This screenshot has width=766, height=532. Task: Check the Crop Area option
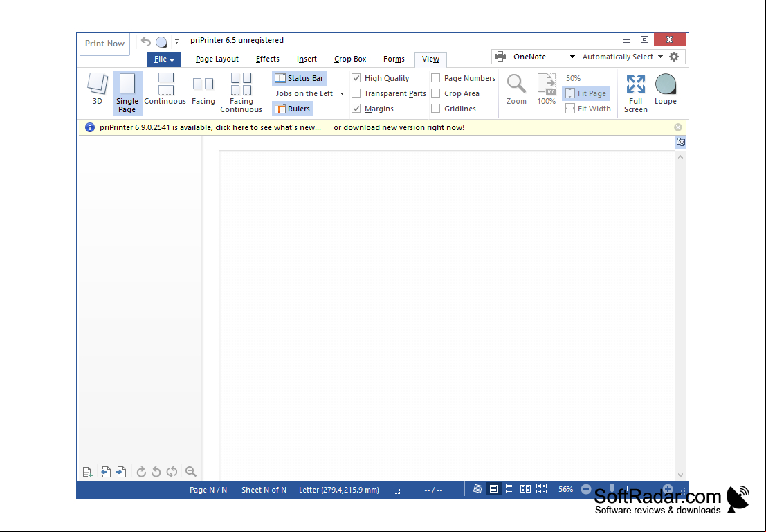436,93
